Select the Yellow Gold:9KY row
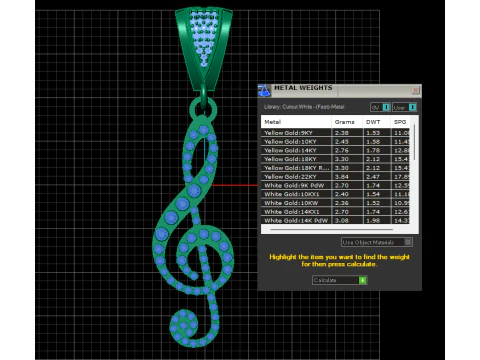Image resolution: width=480 pixels, height=360 pixels. pyautogui.click(x=335, y=133)
